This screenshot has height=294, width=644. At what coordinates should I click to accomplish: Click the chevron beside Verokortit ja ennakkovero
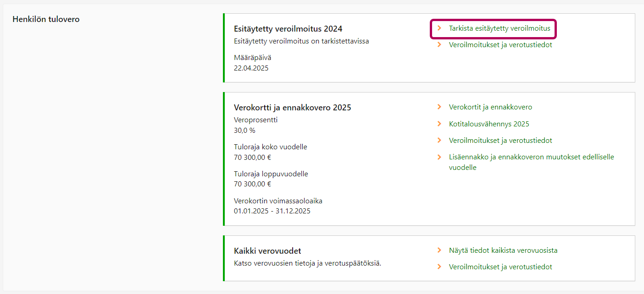tap(439, 107)
